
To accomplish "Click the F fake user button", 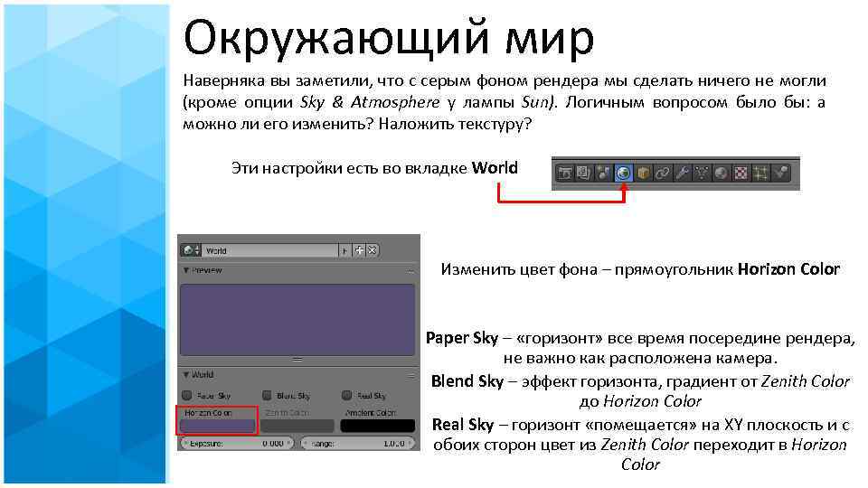I will click(x=344, y=250).
